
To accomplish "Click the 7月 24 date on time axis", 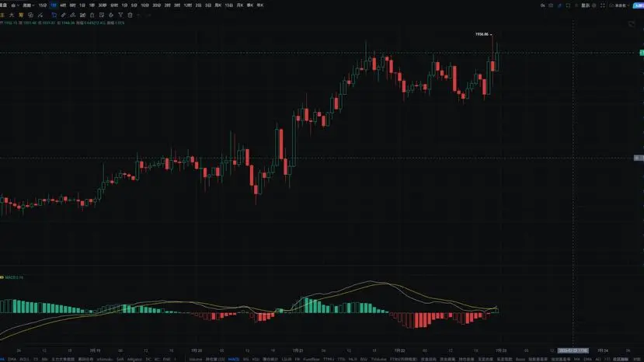I will [603, 350].
